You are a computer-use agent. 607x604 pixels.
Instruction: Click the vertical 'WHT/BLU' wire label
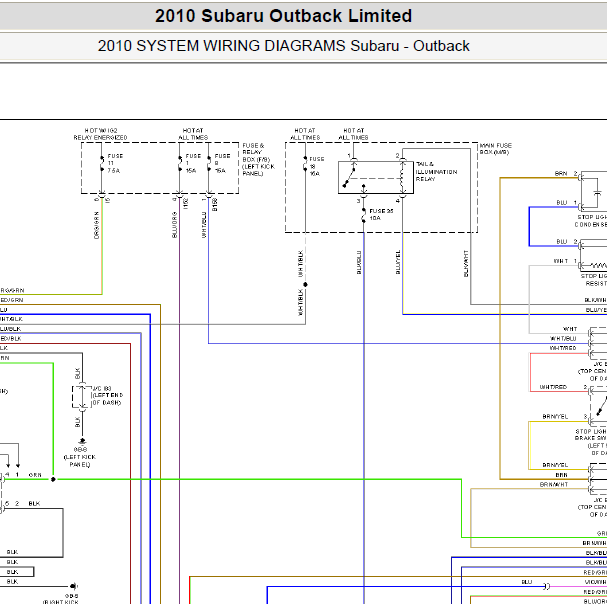tap(204, 225)
